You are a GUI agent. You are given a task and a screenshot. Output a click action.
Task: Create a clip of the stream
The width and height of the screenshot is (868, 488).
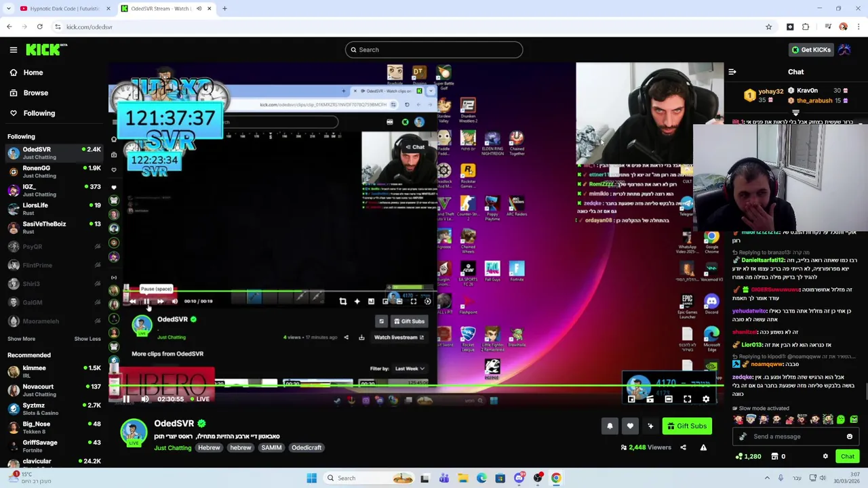point(650,399)
